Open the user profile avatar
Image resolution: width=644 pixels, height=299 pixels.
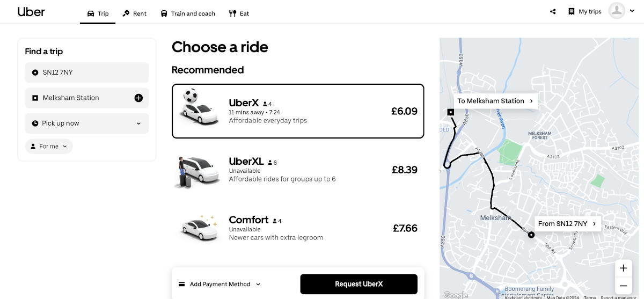click(617, 11)
